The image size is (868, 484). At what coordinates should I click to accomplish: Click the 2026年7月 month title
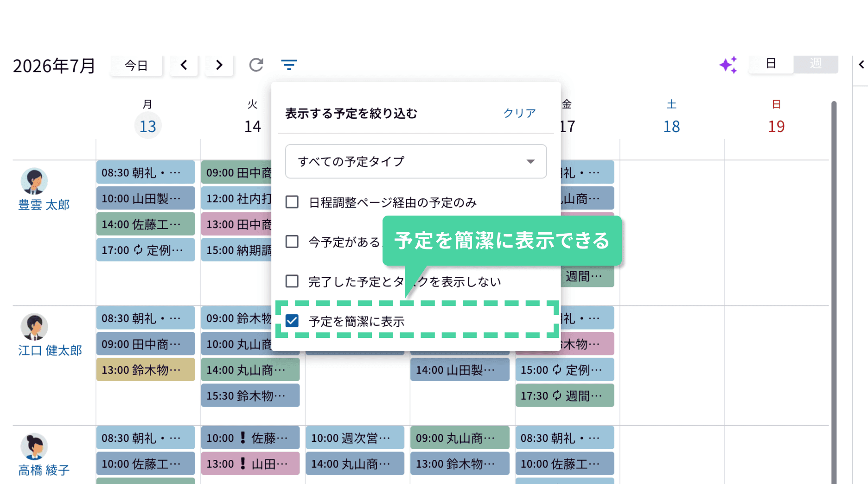pos(54,66)
